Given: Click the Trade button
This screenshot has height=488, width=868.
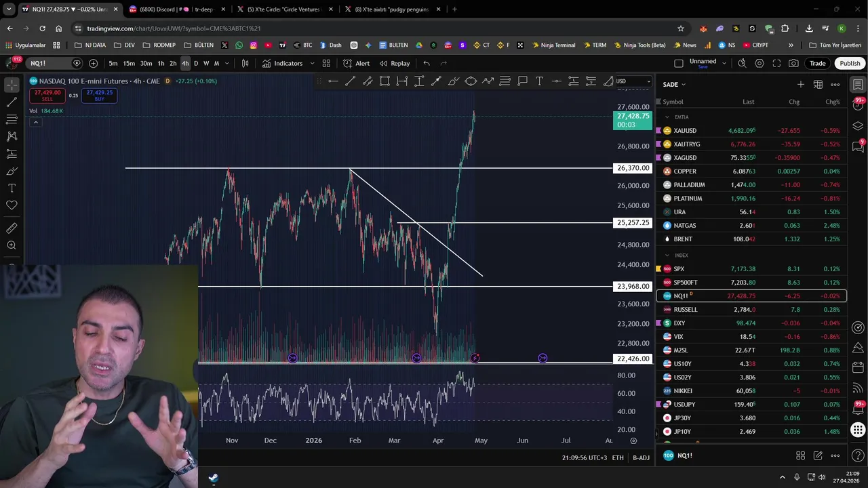Looking at the screenshot, I should pyautogui.click(x=818, y=63).
